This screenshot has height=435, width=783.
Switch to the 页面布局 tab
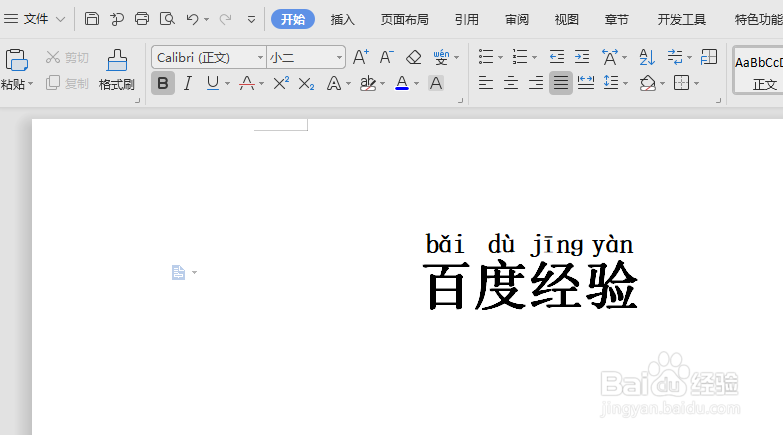[x=404, y=19]
